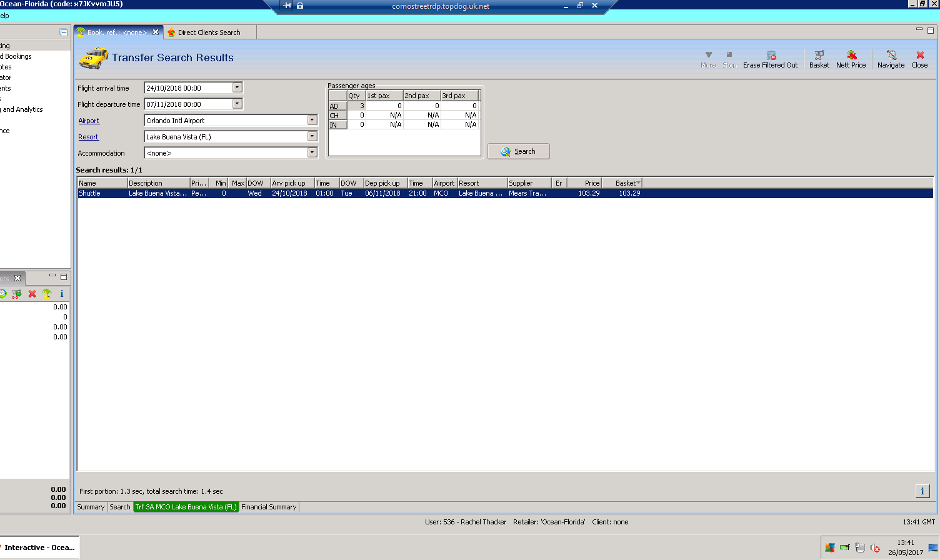Click the palm tree icon in left panel
The width and height of the screenshot is (940, 560).
pyautogui.click(x=47, y=294)
